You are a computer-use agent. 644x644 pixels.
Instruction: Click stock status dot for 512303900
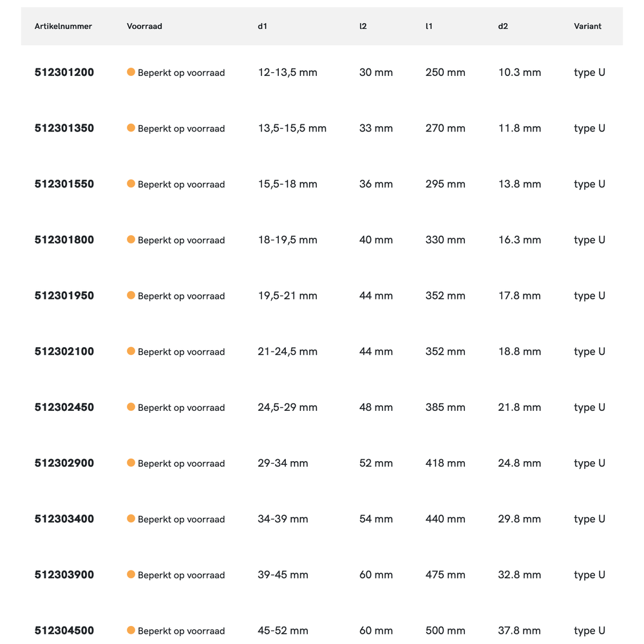click(x=131, y=574)
